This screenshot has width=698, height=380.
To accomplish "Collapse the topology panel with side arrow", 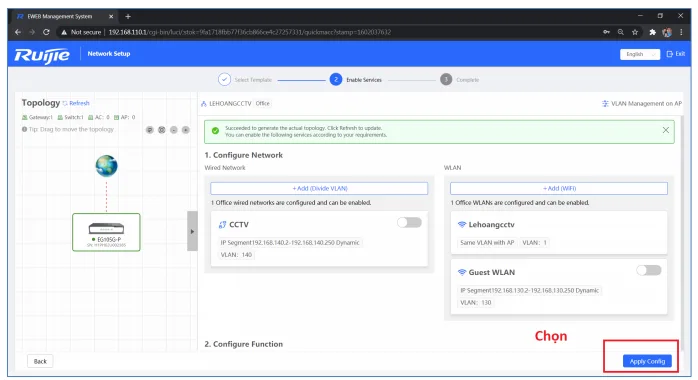I will pos(192,231).
